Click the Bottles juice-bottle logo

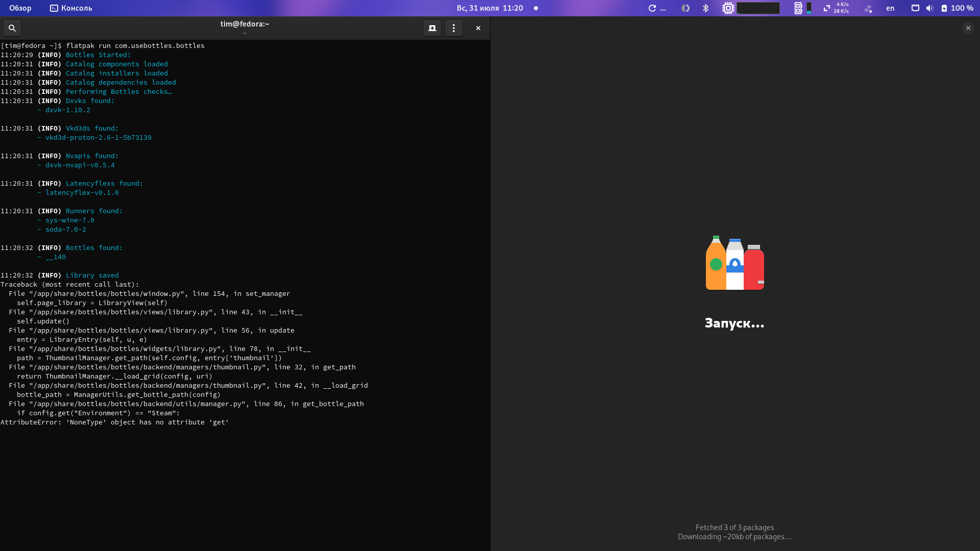click(735, 263)
